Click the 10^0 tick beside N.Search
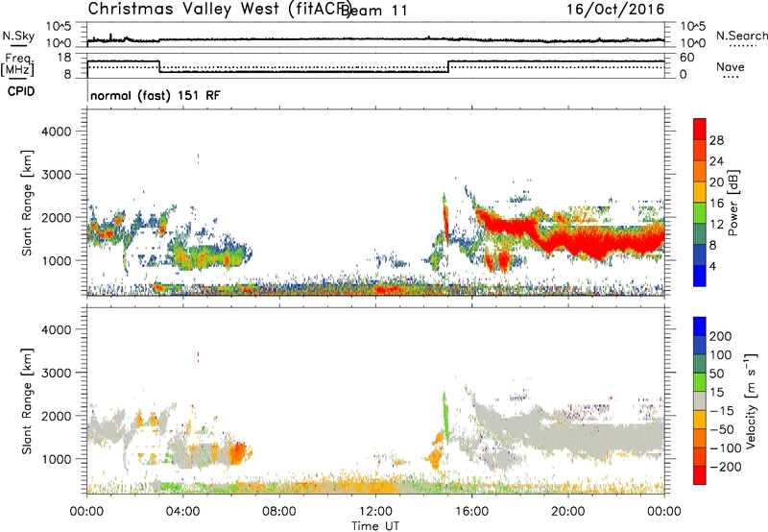The width and height of the screenshot is (768, 532). pos(693,43)
